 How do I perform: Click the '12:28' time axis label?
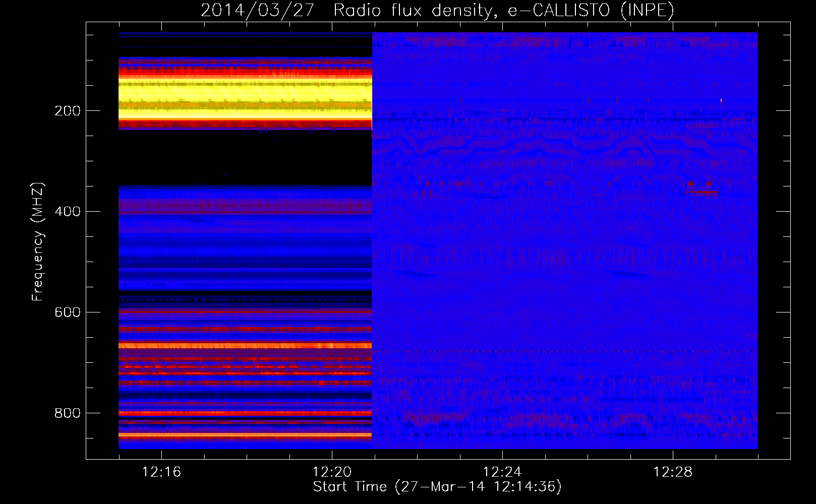tap(673, 472)
